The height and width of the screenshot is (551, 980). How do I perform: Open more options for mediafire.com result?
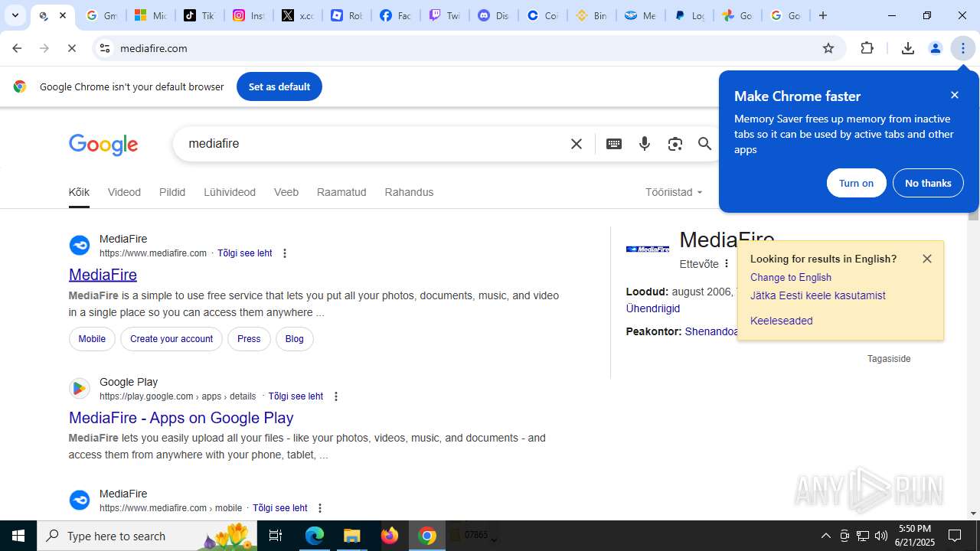(x=285, y=253)
